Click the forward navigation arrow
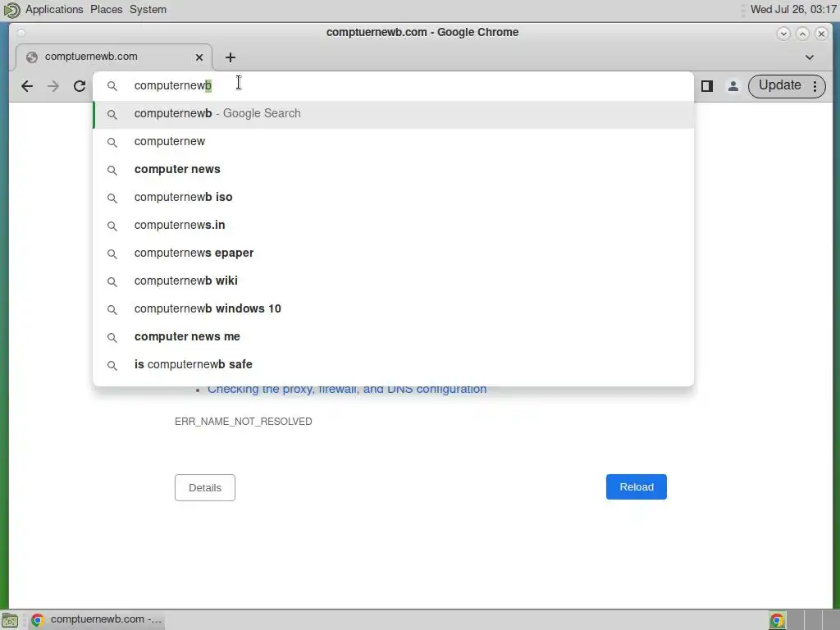The image size is (840, 630). pyautogui.click(x=53, y=86)
